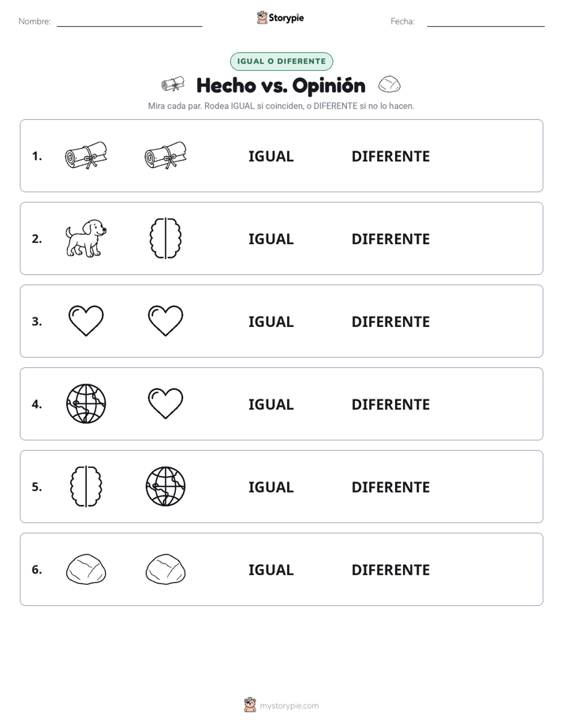Select DIFERENTE for row 4
Image resolution: width=563 pixels, height=728 pixels.
pos(390,404)
